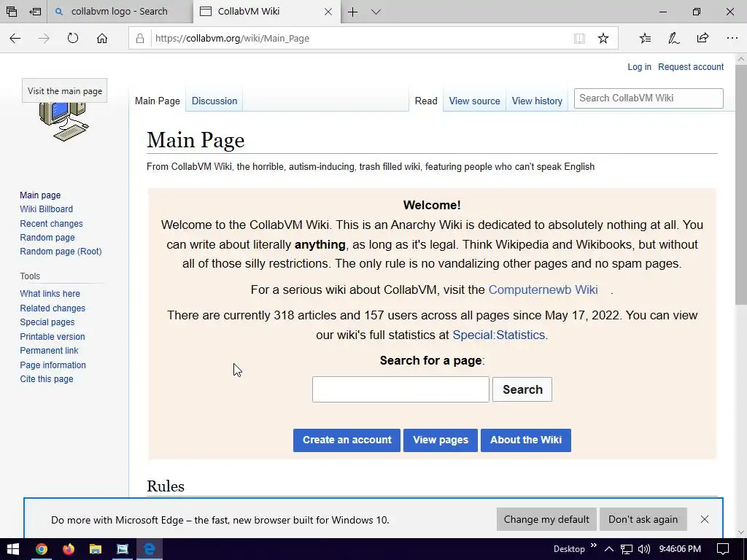The image size is (747, 560).
Task: Open the Windows Start menu
Action: click(13, 549)
